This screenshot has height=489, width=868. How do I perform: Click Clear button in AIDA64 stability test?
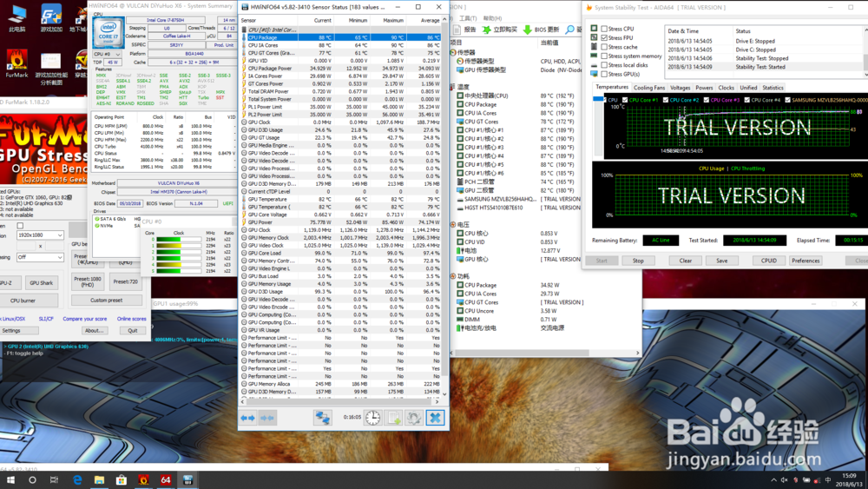(x=686, y=261)
